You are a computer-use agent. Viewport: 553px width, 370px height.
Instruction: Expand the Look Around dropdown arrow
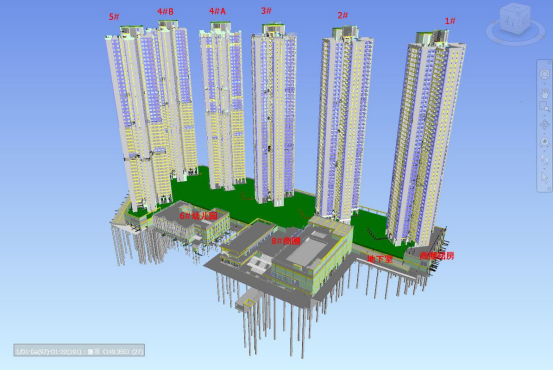(x=544, y=151)
